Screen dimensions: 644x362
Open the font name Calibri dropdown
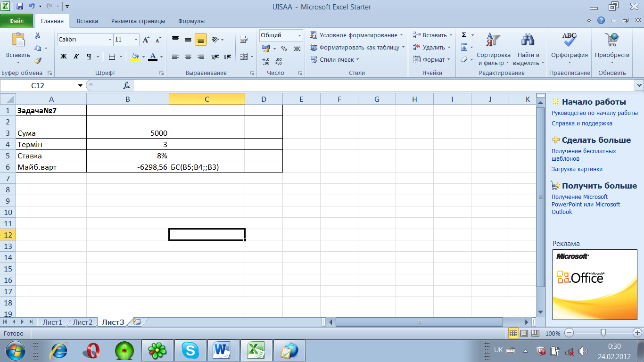(x=110, y=40)
